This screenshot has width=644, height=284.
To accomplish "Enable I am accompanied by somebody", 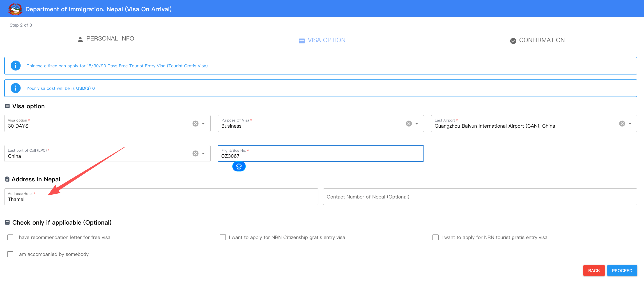I will (x=10, y=254).
